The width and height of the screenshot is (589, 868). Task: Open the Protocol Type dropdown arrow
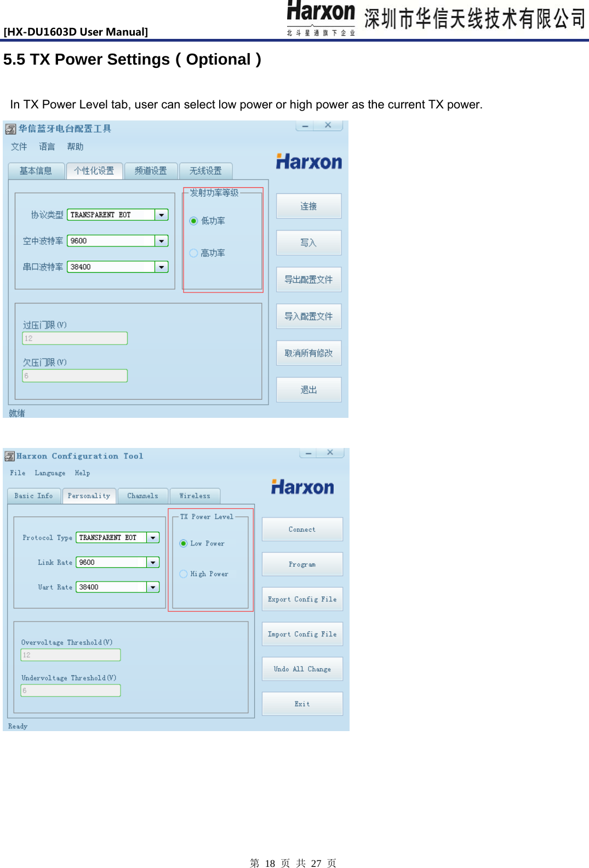pyautogui.click(x=153, y=538)
